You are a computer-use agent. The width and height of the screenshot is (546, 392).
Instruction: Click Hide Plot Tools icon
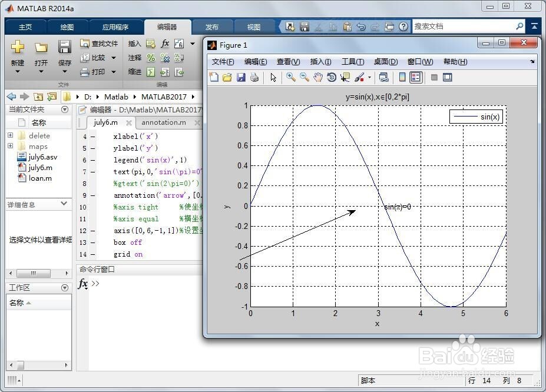coord(434,77)
